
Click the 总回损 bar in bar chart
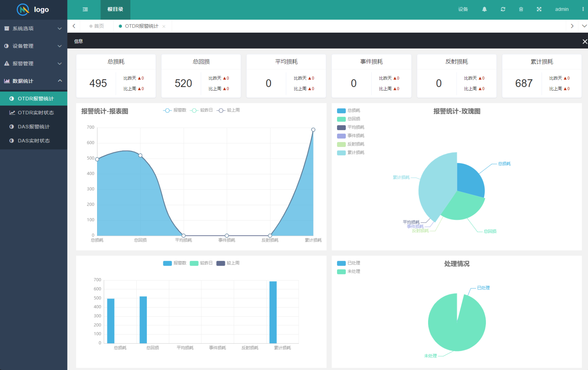coord(143,320)
